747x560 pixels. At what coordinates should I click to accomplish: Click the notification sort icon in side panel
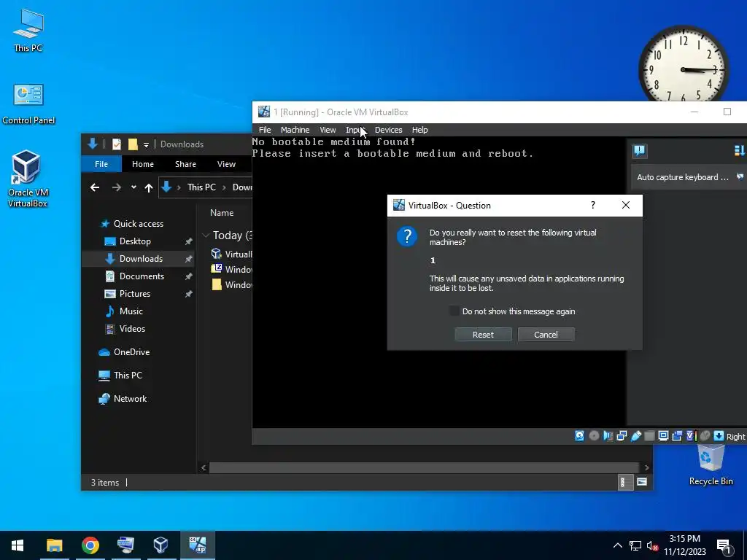pyautogui.click(x=740, y=151)
